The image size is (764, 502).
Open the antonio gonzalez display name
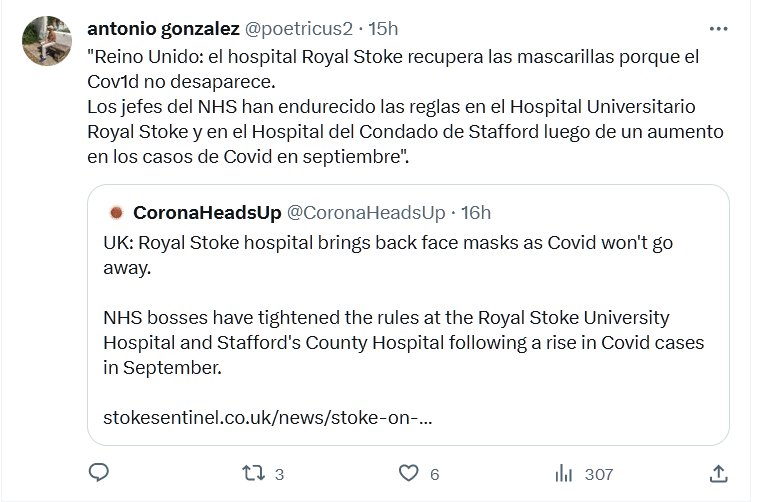coord(164,28)
